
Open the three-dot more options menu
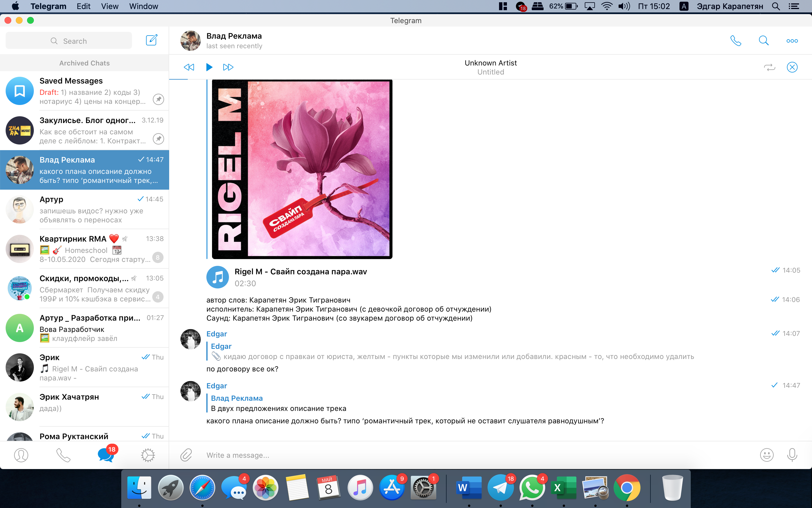[792, 41]
